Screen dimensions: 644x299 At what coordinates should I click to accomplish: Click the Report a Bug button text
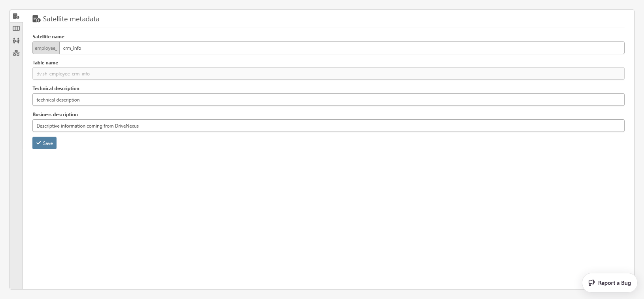point(614,283)
